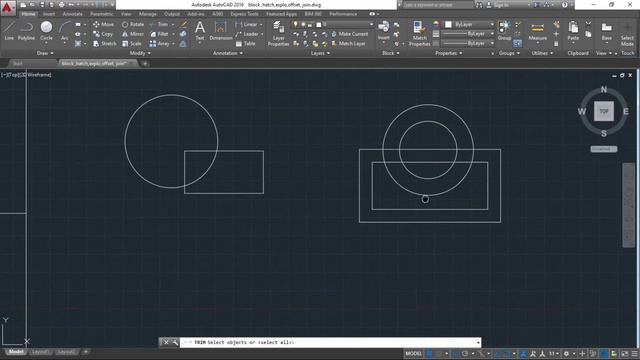Image resolution: width=640 pixels, height=360 pixels.
Task: Click the Paste button
Action: (x=573, y=31)
